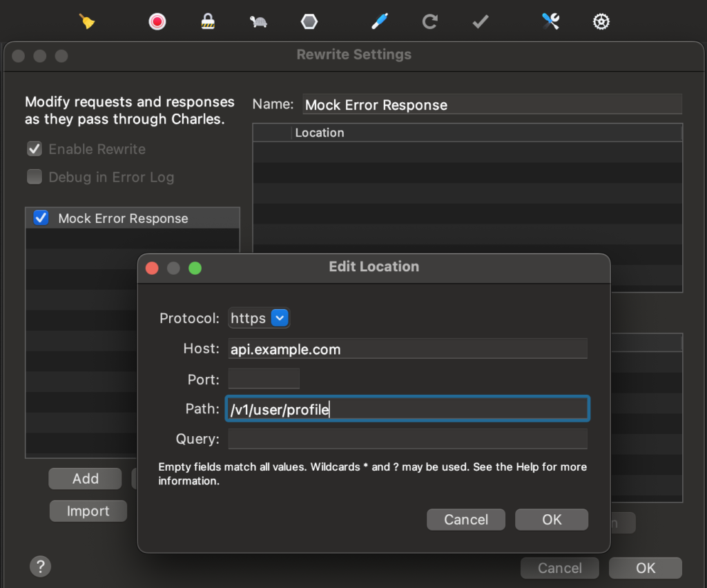Toggle the red Record button
This screenshot has height=588, width=707.
[157, 21]
